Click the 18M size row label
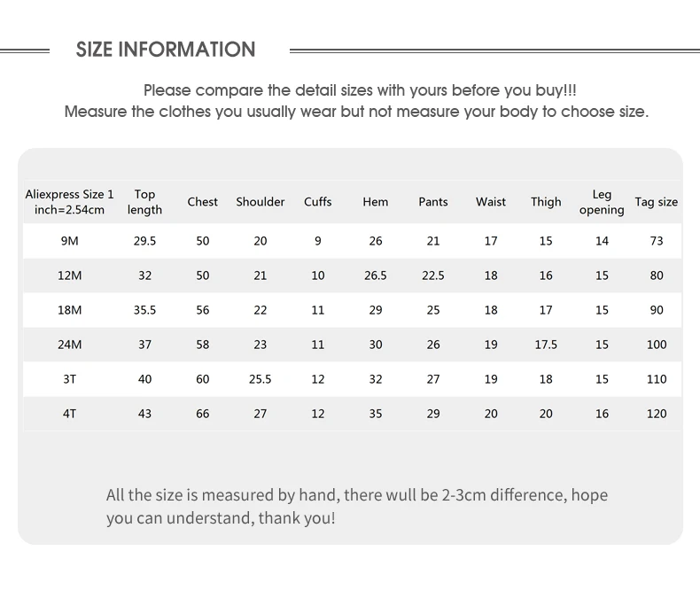The width and height of the screenshot is (700, 590). click(70, 310)
